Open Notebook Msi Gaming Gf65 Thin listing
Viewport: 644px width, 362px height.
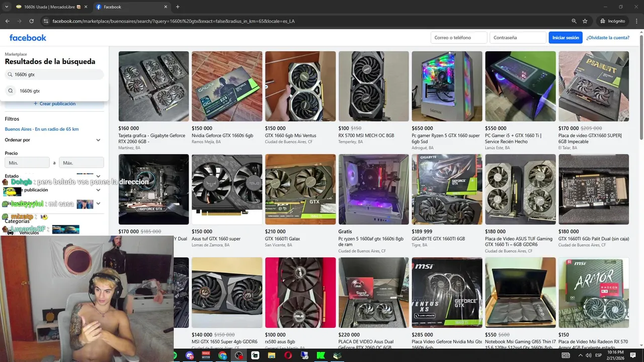[520, 303]
